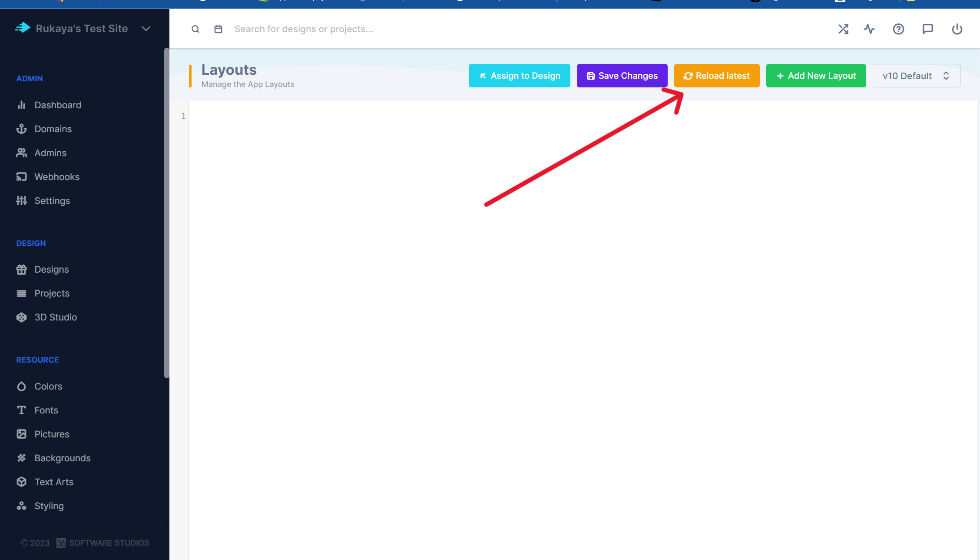Click the Rukaya's Test Site logo arrow
Screen dimensions: 980x560
pos(23,28)
